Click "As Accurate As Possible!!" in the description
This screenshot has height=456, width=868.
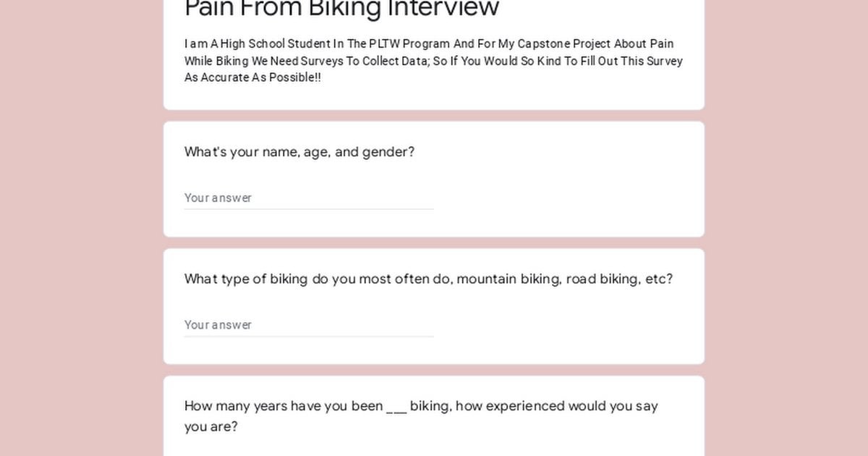pos(252,77)
